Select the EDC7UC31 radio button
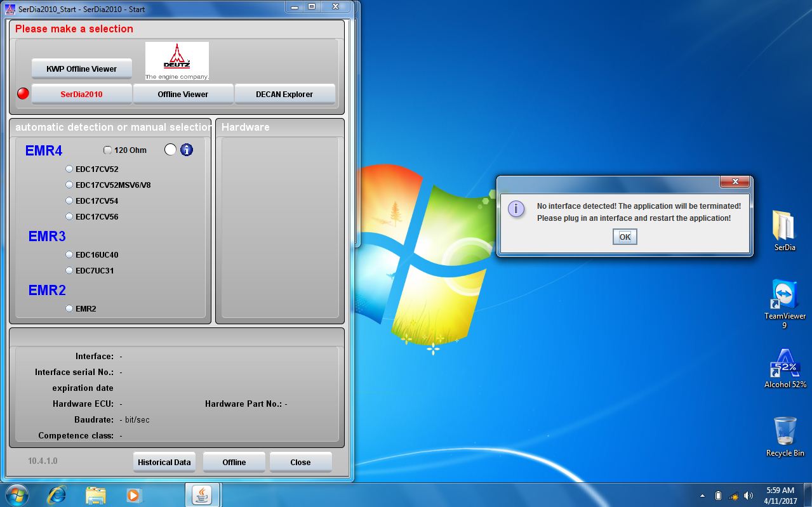 [x=69, y=270]
